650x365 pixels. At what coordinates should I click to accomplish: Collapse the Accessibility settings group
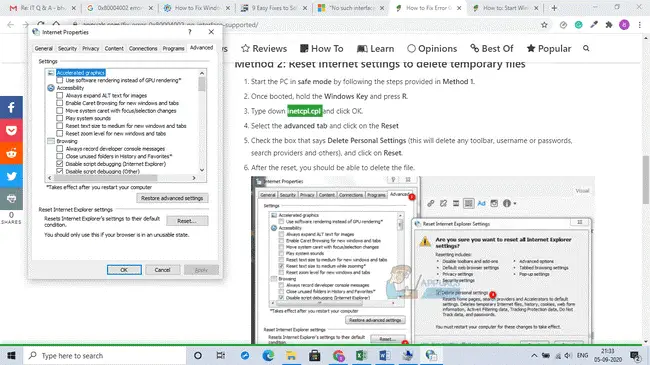(x=51, y=88)
